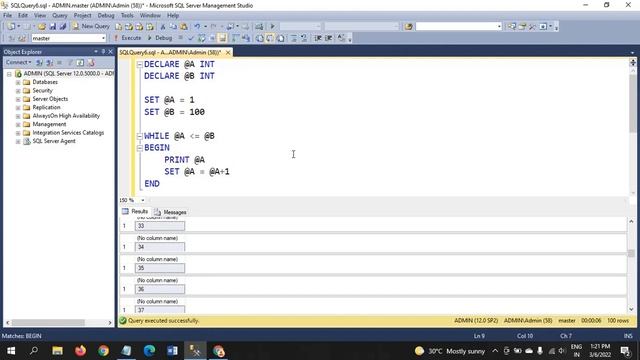640x360 pixels.
Task: Collapse the ADMIN server node
Action: click(9, 74)
